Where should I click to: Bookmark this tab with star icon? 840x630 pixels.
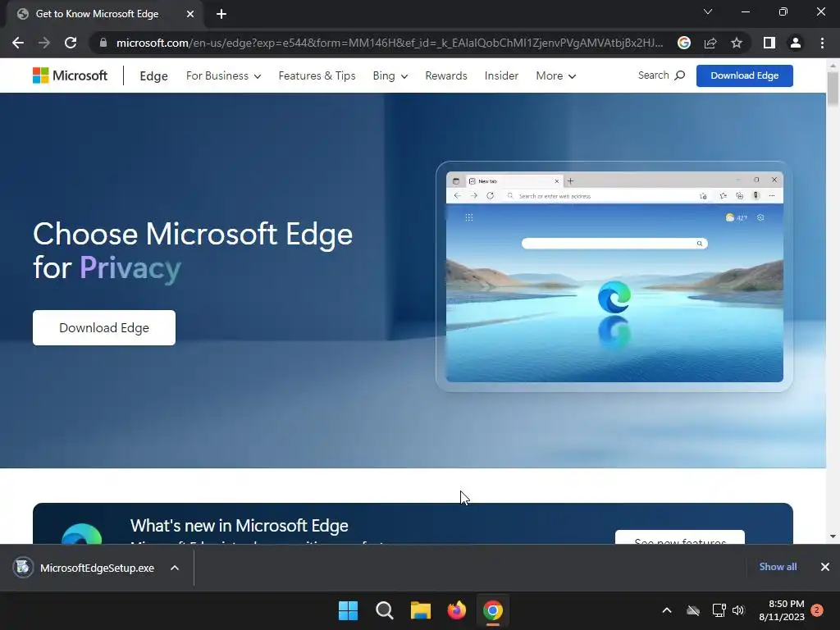click(x=737, y=43)
